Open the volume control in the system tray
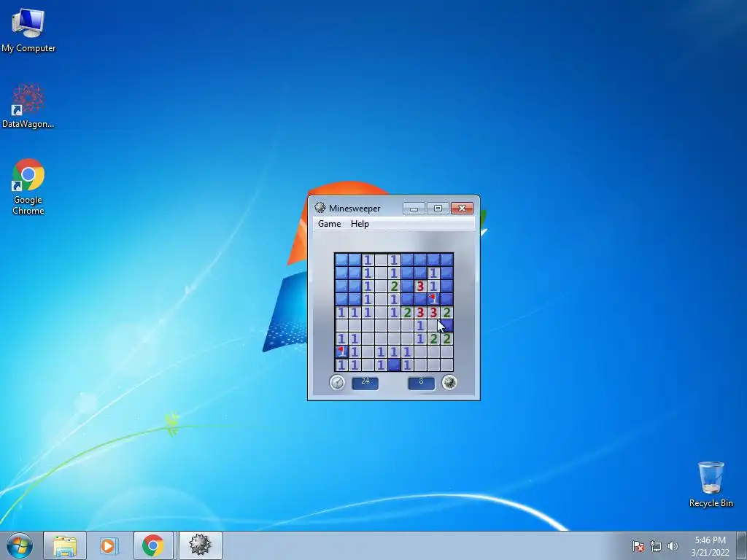747x560 pixels. coord(673,546)
